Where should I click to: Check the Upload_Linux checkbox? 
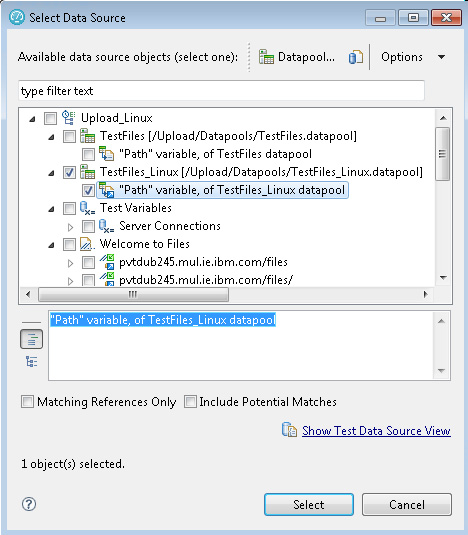click(x=50, y=118)
